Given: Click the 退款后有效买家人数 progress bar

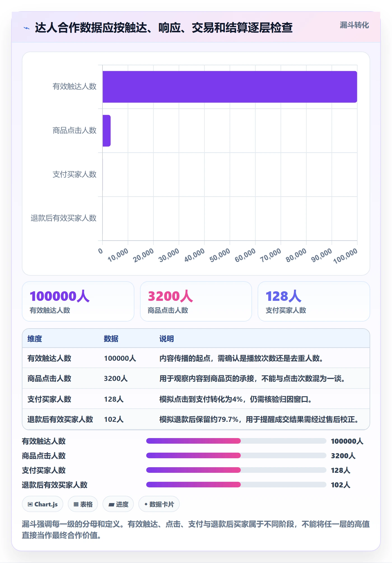Looking at the screenshot, I should pos(236,485).
